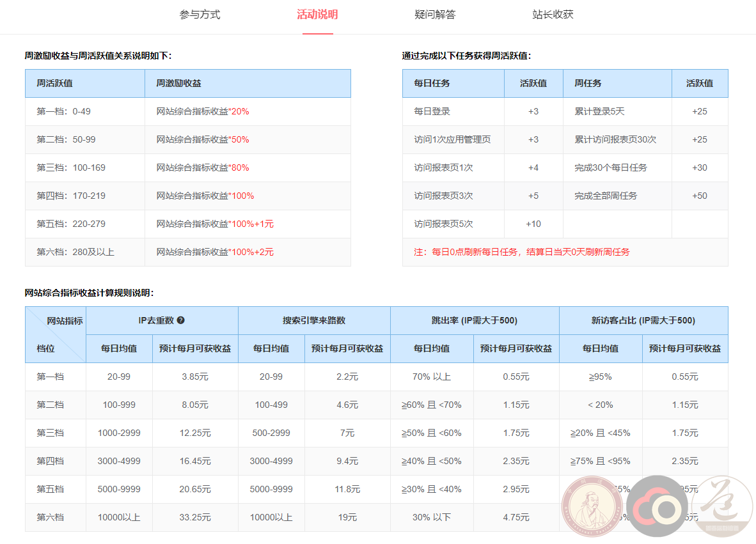Select the 累计访问报表页30次 weekly task
The height and width of the screenshot is (544, 756).
pyautogui.click(x=617, y=139)
